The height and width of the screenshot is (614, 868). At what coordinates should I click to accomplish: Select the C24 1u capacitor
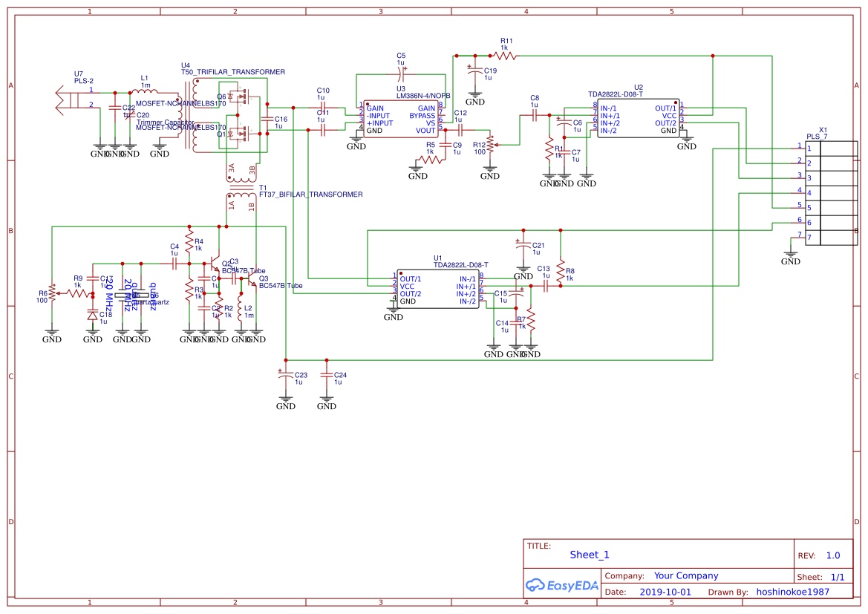coord(326,377)
